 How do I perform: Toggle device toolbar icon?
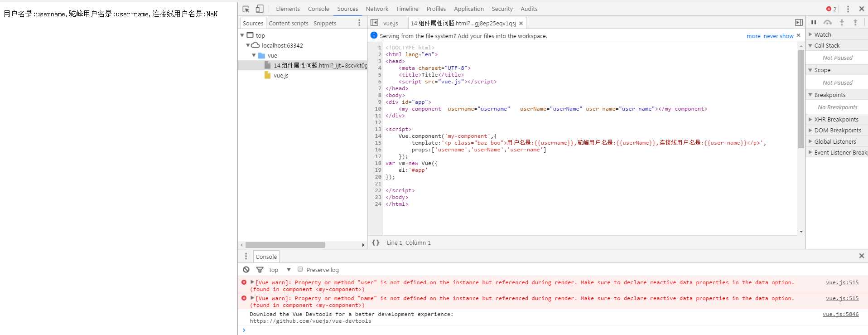pyautogui.click(x=260, y=9)
